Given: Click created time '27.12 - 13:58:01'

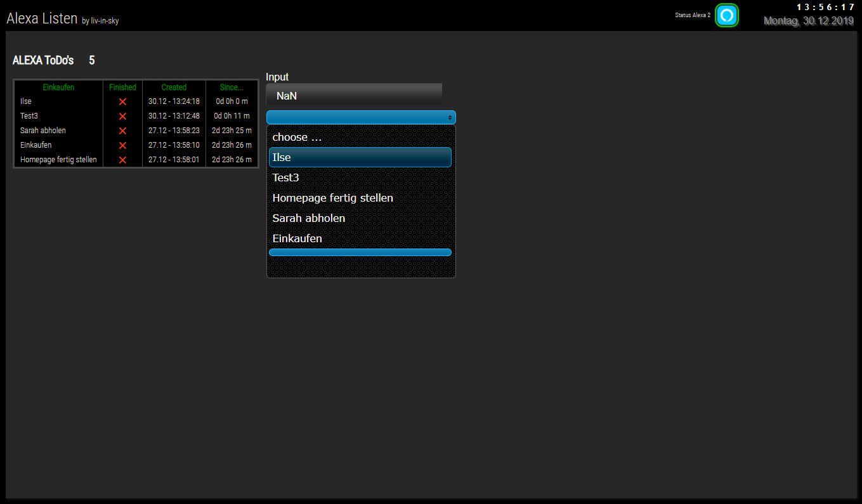Looking at the screenshot, I should coord(174,160).
